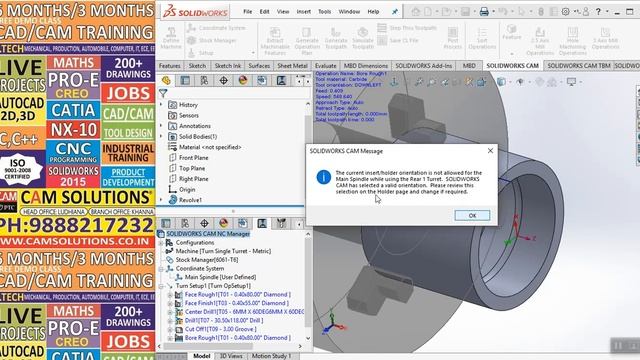Click the Step Thru Toolpath command

407,28
